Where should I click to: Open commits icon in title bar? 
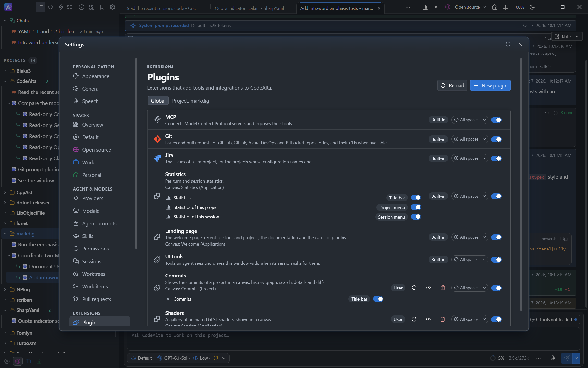tap(436, 7)
